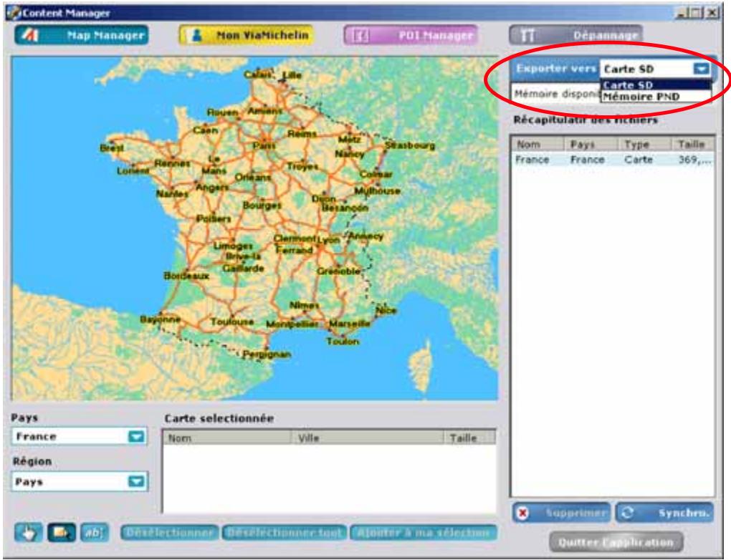Click the Désélectionner tout button
This screenshot has width=731, height=560.
point(285,533)
